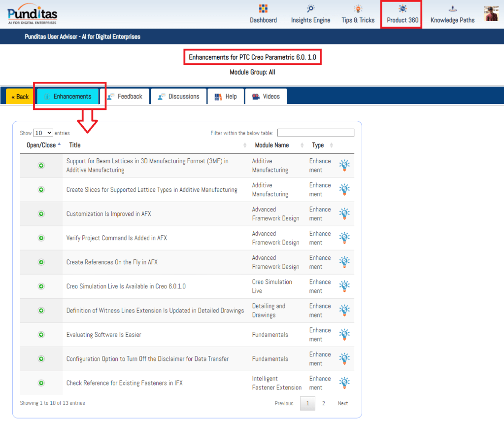
Task: Click the table filter input field
Action: click(x=315, y=133)
